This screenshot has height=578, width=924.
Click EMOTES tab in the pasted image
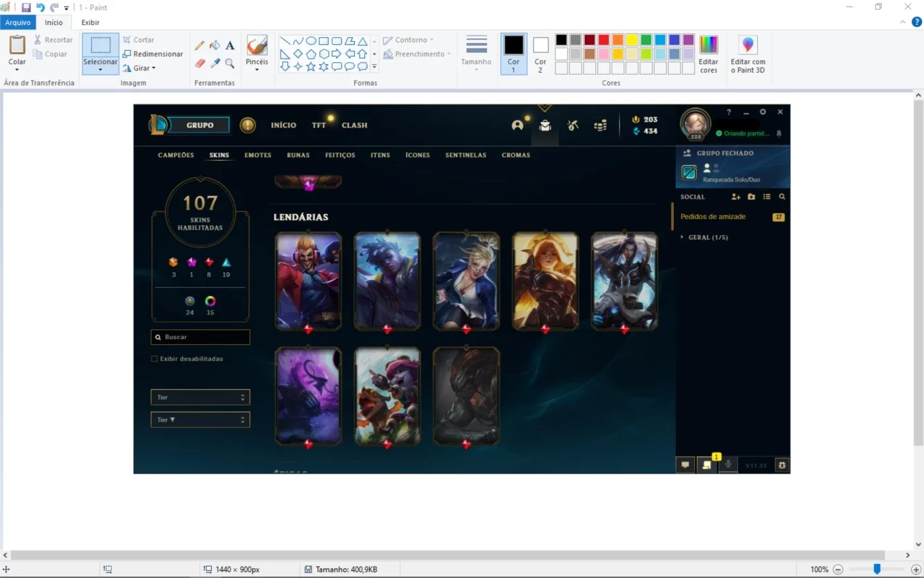tap(258, 155)
